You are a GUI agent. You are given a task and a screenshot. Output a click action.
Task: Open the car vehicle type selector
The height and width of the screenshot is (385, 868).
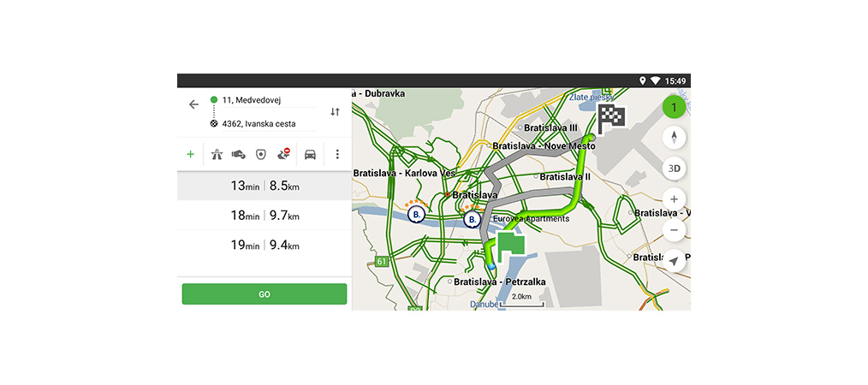[x=310, y=155]
